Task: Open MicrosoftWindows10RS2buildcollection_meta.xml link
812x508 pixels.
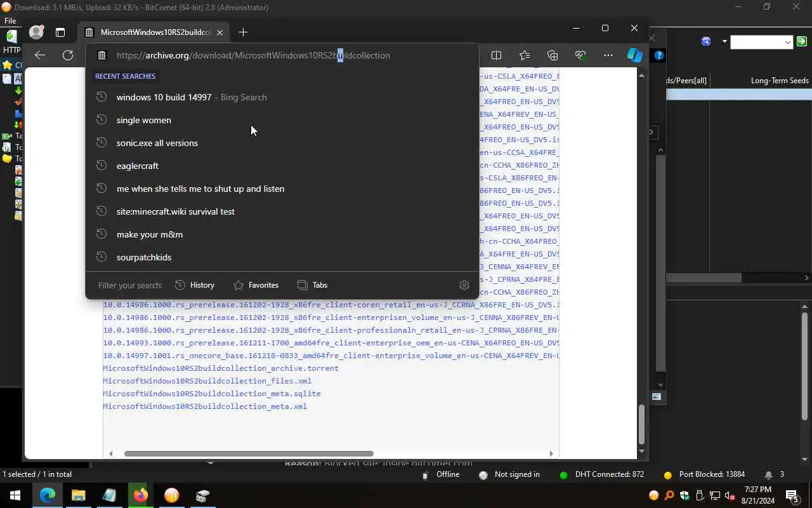Action: tap(205, 406)
